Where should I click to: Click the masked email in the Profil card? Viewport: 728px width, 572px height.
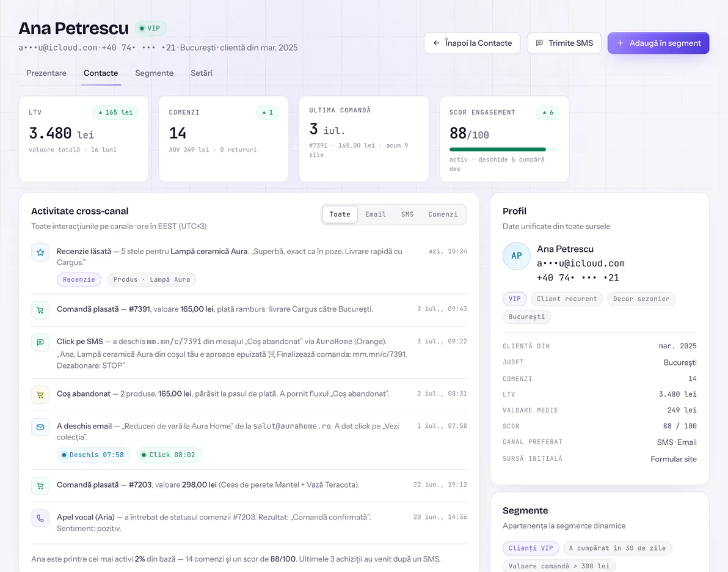[x=580, y=263]
